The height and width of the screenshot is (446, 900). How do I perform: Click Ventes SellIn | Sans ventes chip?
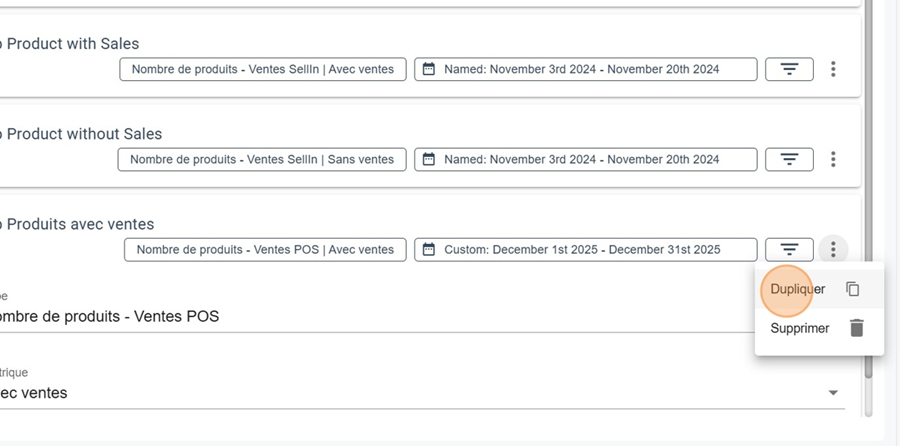point(262,159)
